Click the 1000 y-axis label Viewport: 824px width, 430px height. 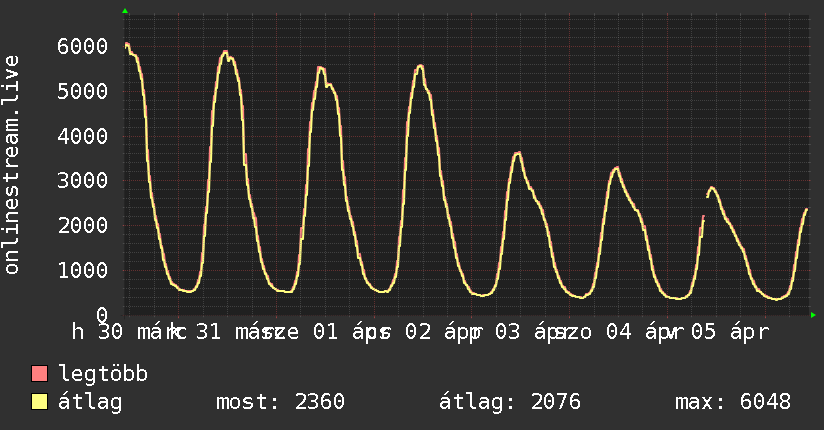tap(83, 270)
